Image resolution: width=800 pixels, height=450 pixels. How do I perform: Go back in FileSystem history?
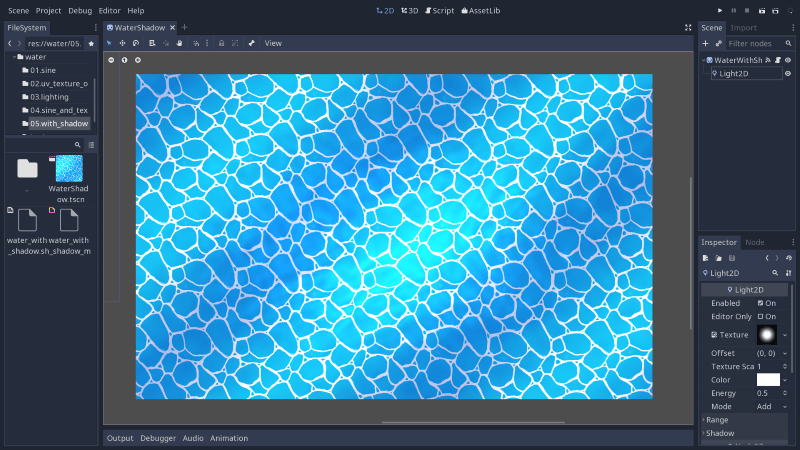click(10, 43)
